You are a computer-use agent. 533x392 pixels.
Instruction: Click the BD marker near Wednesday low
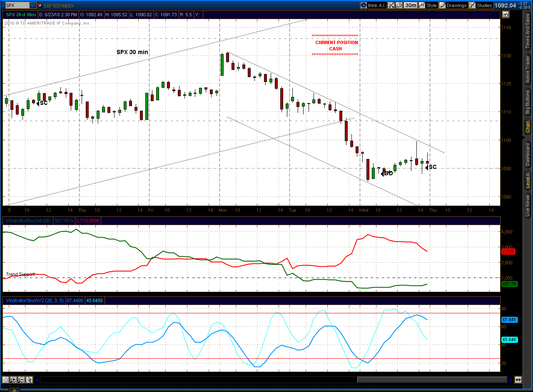tap(387, 174)
